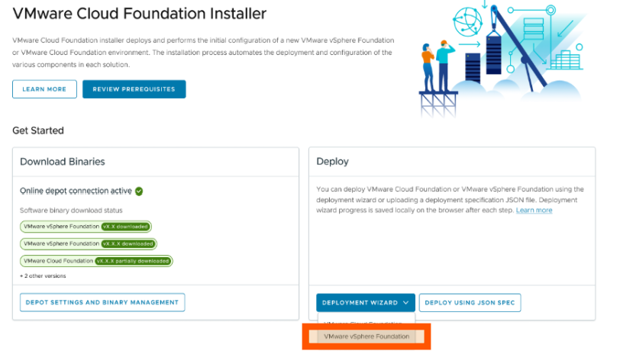Expand the '+ 2 other versions' list
Screen dimensions: 620x364
(43, 275)
